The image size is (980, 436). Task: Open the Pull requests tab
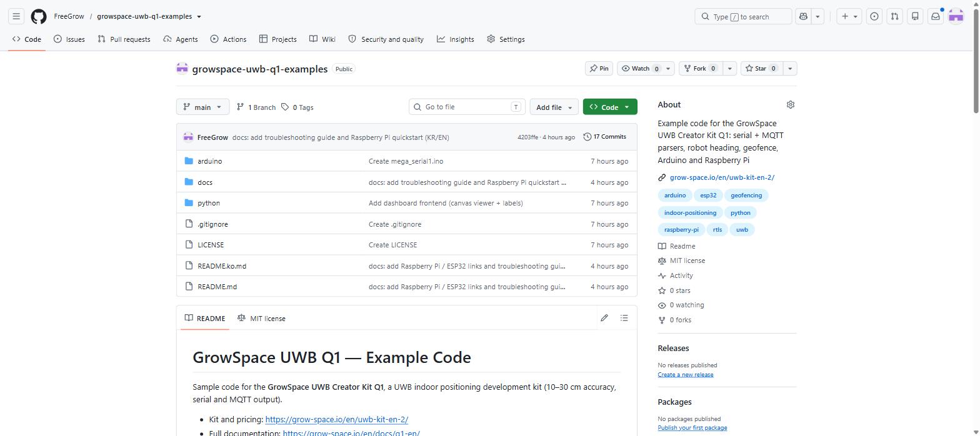(124, 39)
